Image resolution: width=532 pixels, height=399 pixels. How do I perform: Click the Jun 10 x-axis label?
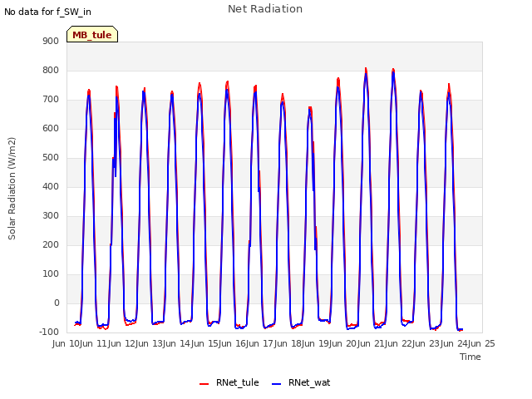tap(66, 343)
